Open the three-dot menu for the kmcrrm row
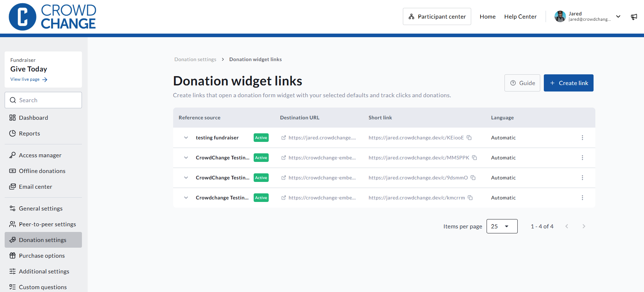Image resolution: width=644 pixels, height=292 pixels. [x=582, y=198]
